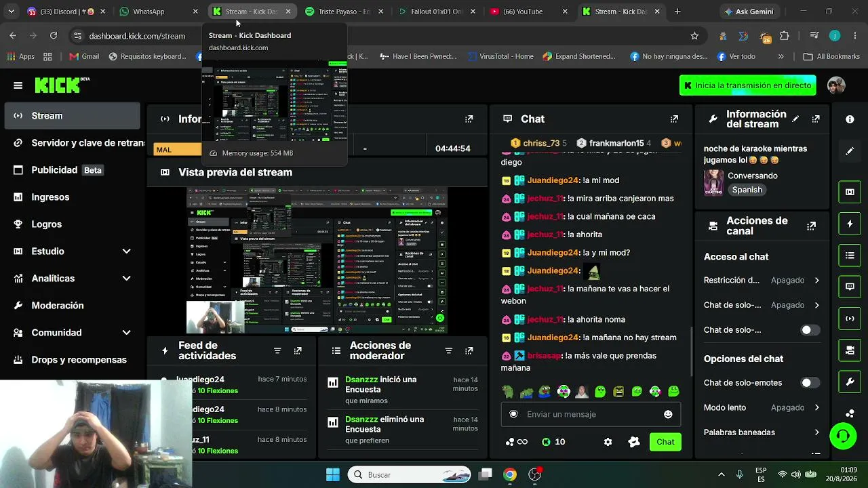The width and height of the screenshot is (868, 488).
Task: Click the shield icon in the message box
Action: click(513, 414)
